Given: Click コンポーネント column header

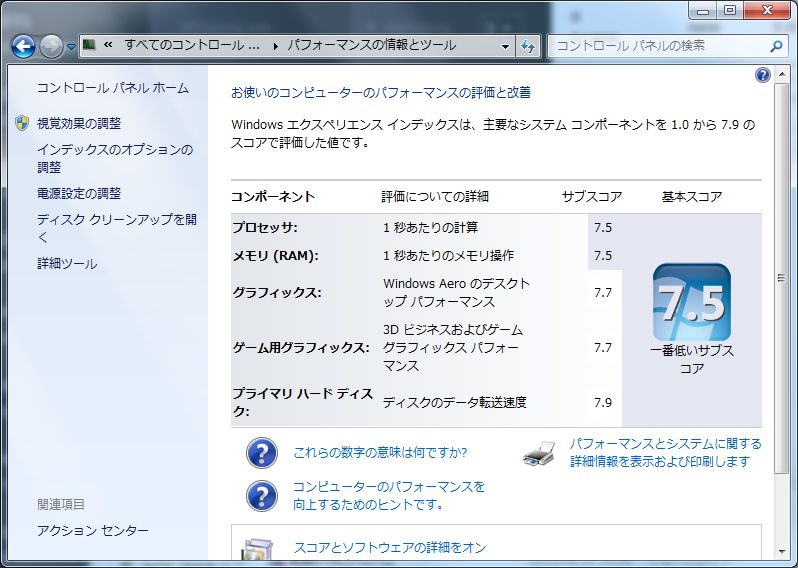Looking at the screenshot, I should [273, 196].
